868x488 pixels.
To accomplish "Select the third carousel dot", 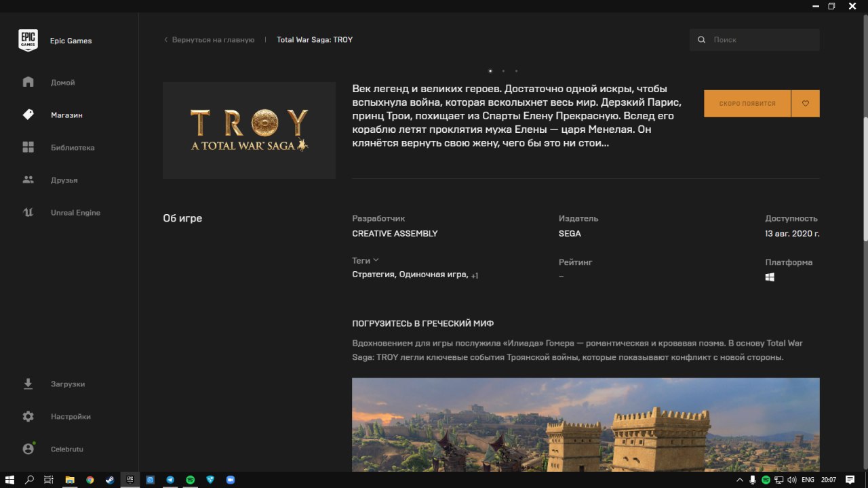I will (x=516, y=70).
